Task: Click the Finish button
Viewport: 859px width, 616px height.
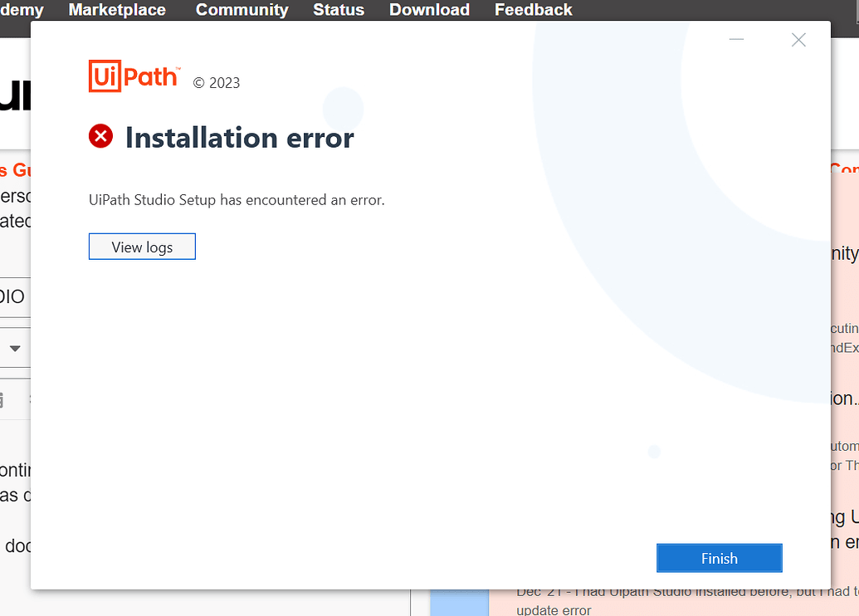Action: pyautogui.click(x=719, y=558)
